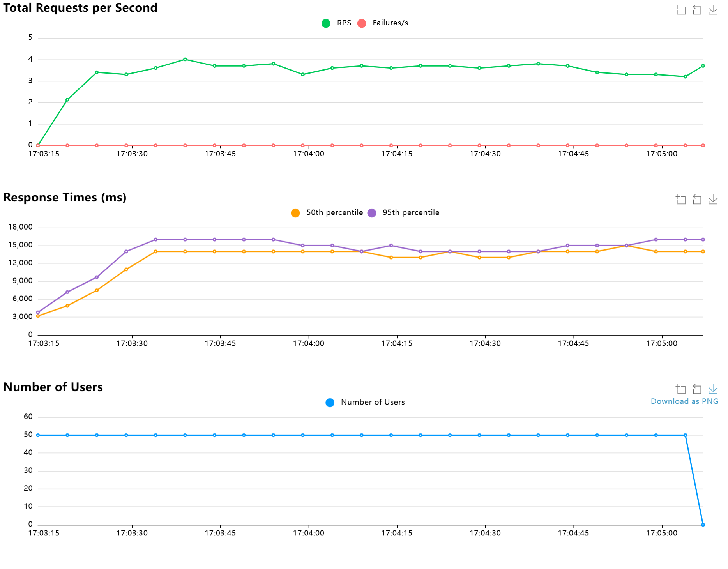Click the second RPS data point near 2

tap(67, 100)
